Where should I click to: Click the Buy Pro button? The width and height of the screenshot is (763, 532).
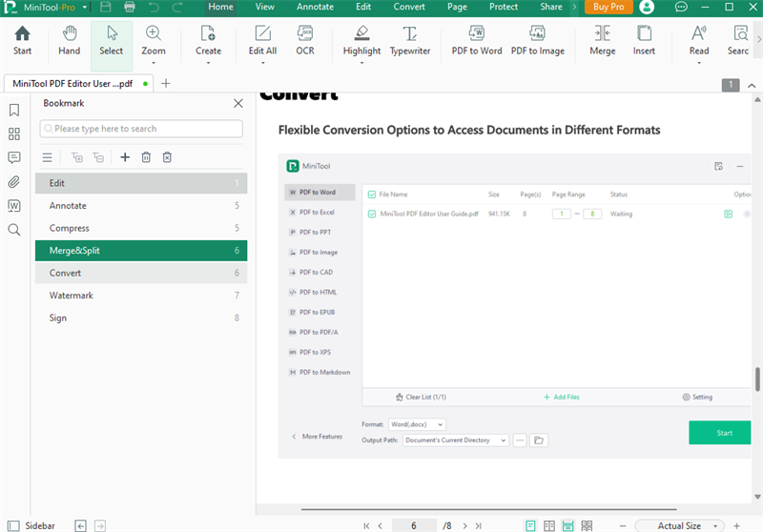tap(608, 7)
